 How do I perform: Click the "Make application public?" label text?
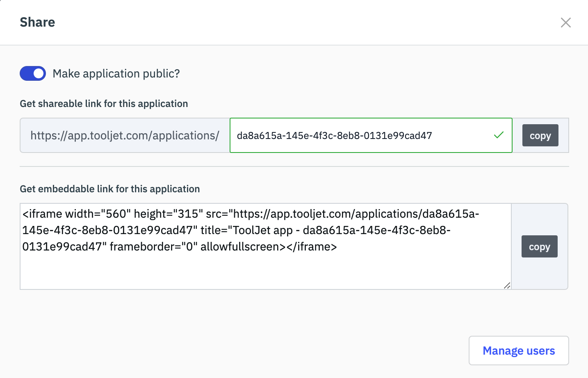click(116, 74)
